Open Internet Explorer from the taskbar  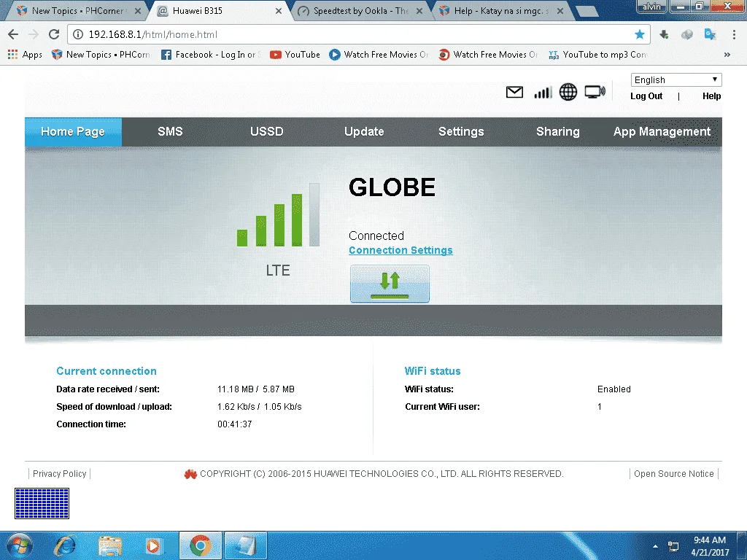tap(65, 545)
